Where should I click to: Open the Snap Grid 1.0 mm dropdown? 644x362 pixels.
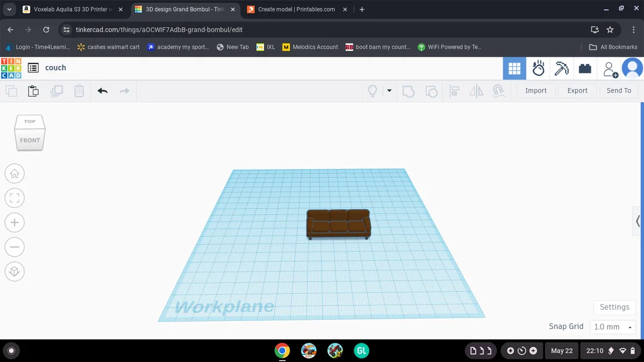coord(612,327)
